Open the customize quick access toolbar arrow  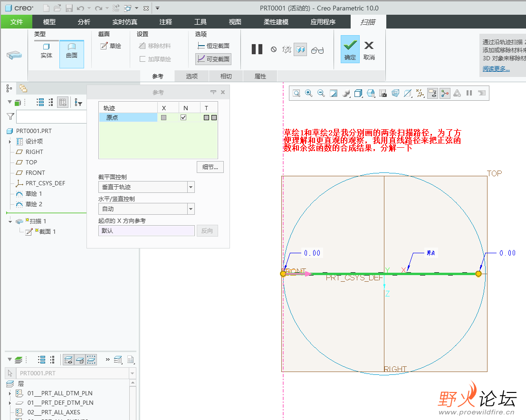click(157, 8)
